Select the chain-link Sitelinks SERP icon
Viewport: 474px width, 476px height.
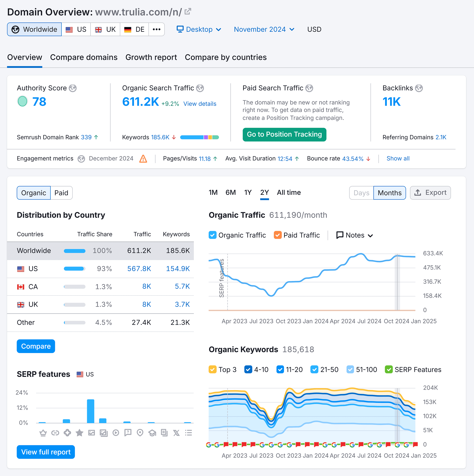point(55,433)
